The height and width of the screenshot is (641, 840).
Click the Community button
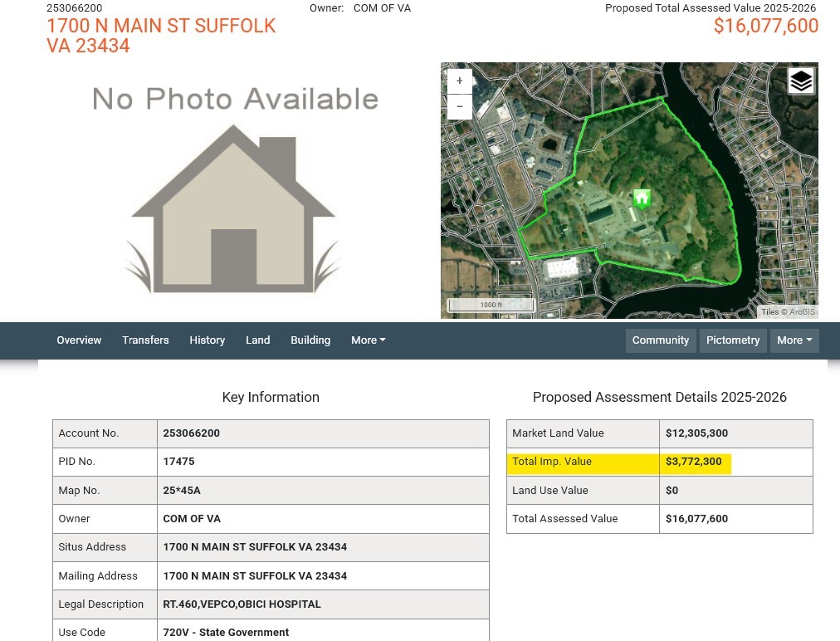click(x=660, y=340)
